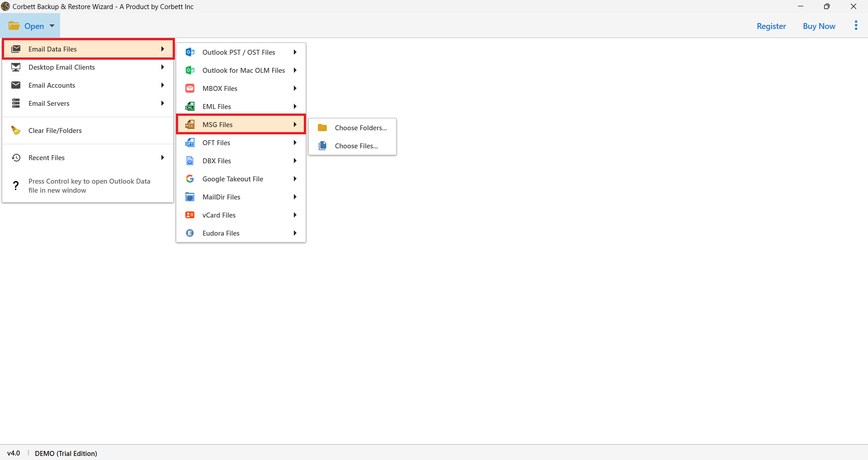Click DEMO (Trial Edition) status text
Image resolution: width=868 pixels, height=460 pixels.
[x=66, y=453]
